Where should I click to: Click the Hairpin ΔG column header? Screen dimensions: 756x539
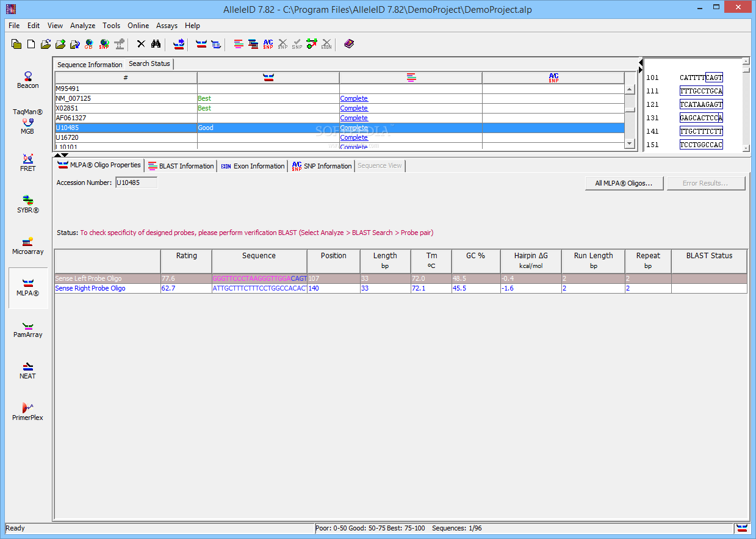(x=531, y=261)
